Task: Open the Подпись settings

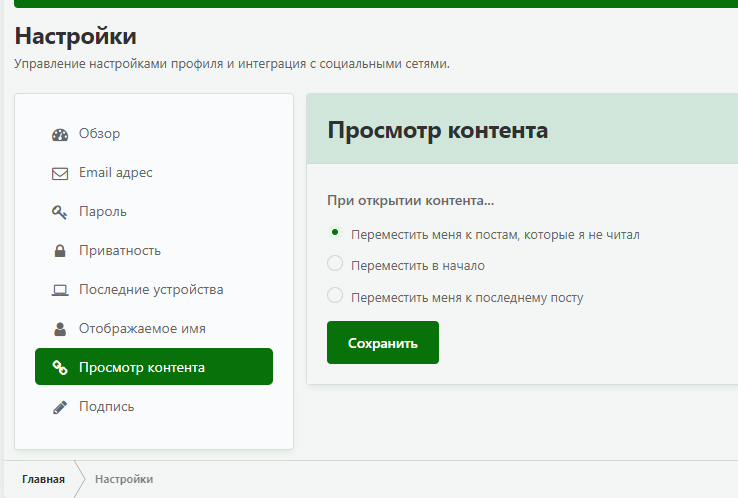Action: [x=154, y=406]
